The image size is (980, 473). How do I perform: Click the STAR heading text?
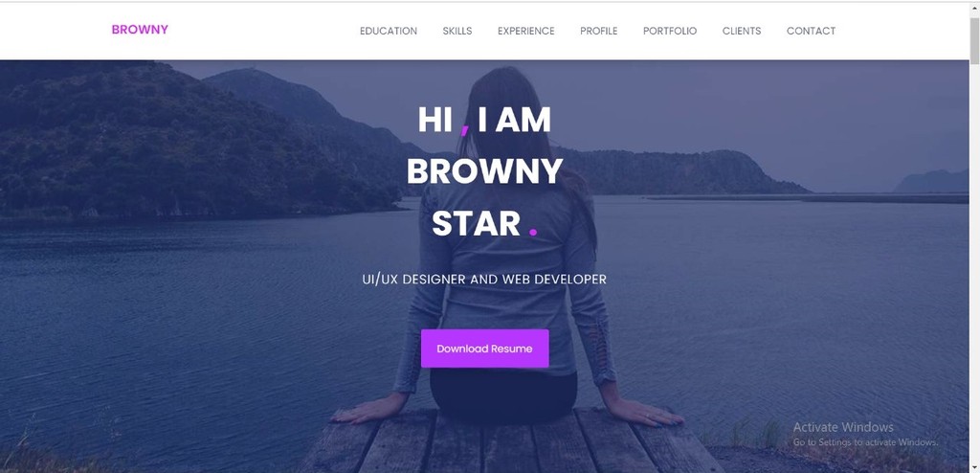[x=477, y=223]
